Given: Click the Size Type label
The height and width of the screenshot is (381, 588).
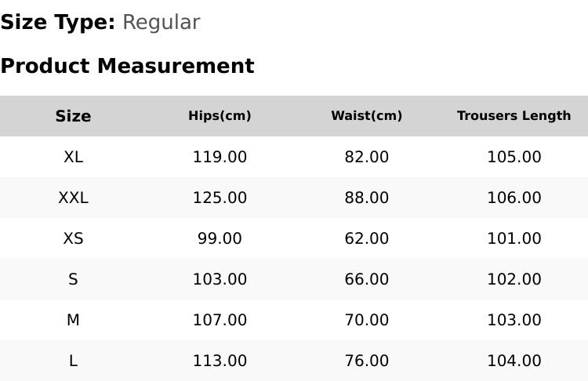Looking at the screenshot, I should pyautogui.click(x=58, y=22).
